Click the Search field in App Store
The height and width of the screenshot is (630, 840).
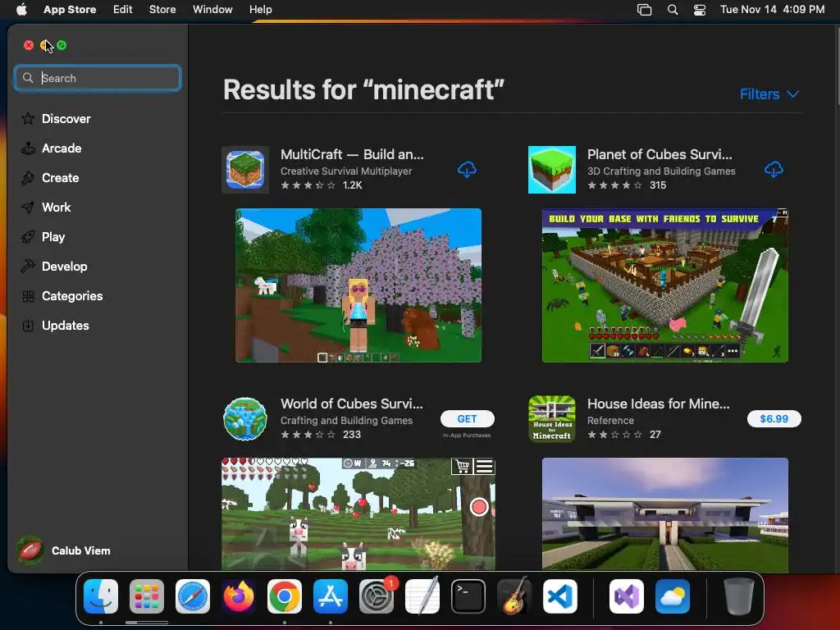98,78
